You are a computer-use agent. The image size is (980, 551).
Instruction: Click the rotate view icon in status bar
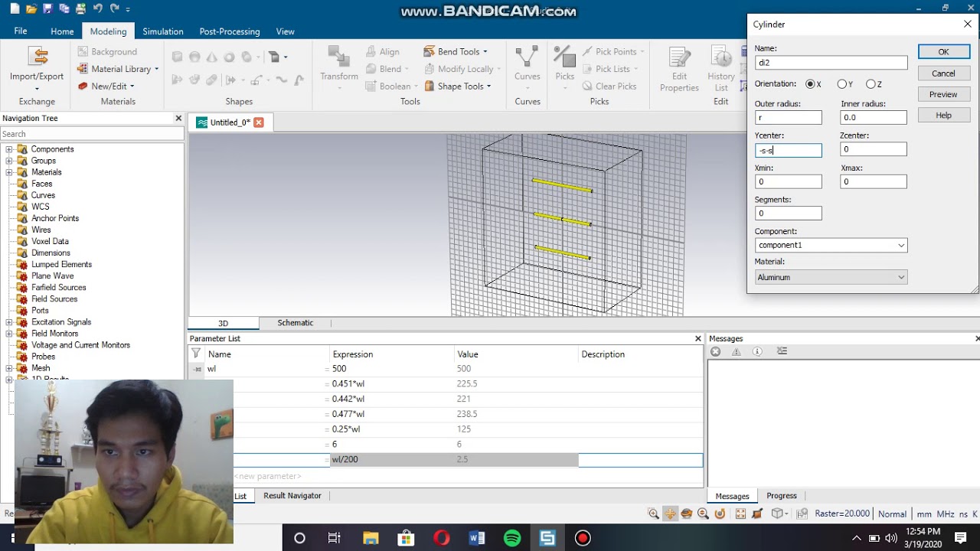pyautogui.click(x=687, y=514)
